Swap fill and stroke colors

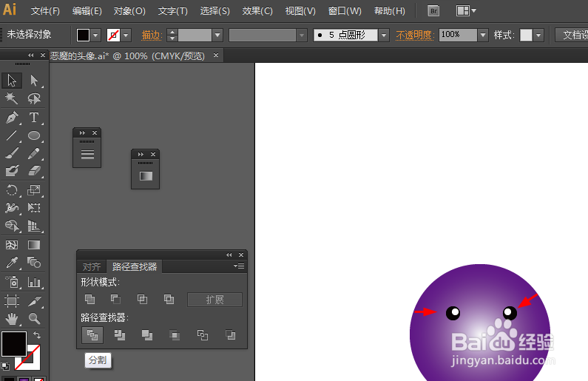coord(37,335)
